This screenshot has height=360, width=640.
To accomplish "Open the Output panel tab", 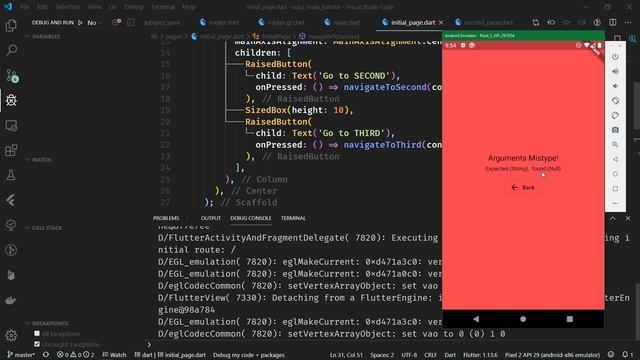I will (x=211, y=218).
